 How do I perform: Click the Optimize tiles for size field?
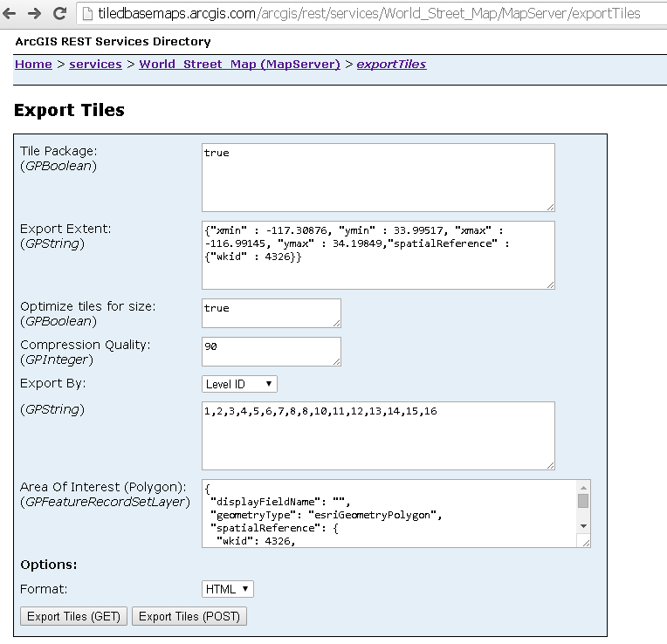272,313
